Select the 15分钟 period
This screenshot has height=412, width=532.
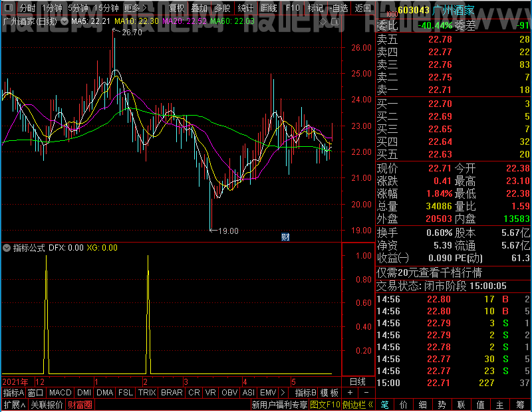(106, 8)
